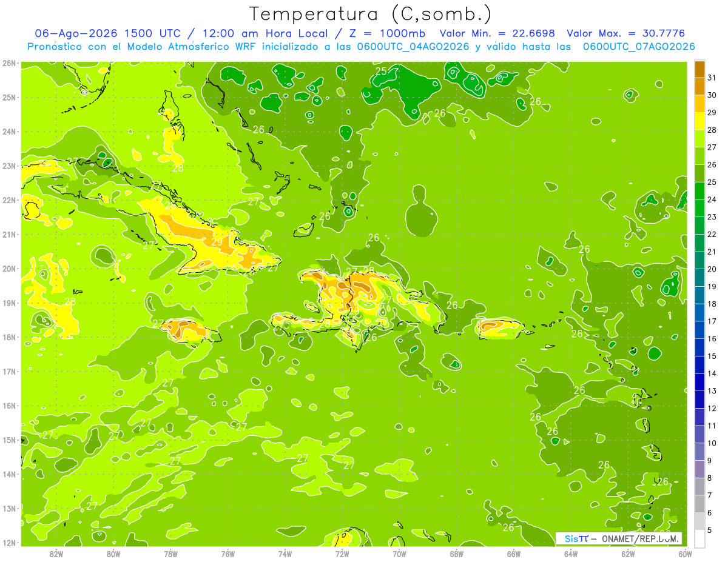This screenshot has width=728, height=562.
Task: Click the '0600UTC_07AGO2026' valid-until time
Action: (x=639, y=47)
